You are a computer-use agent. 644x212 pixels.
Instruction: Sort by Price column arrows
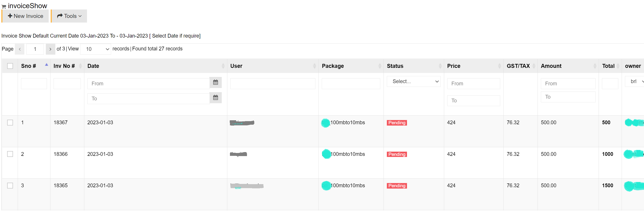[x=499, y=66]
